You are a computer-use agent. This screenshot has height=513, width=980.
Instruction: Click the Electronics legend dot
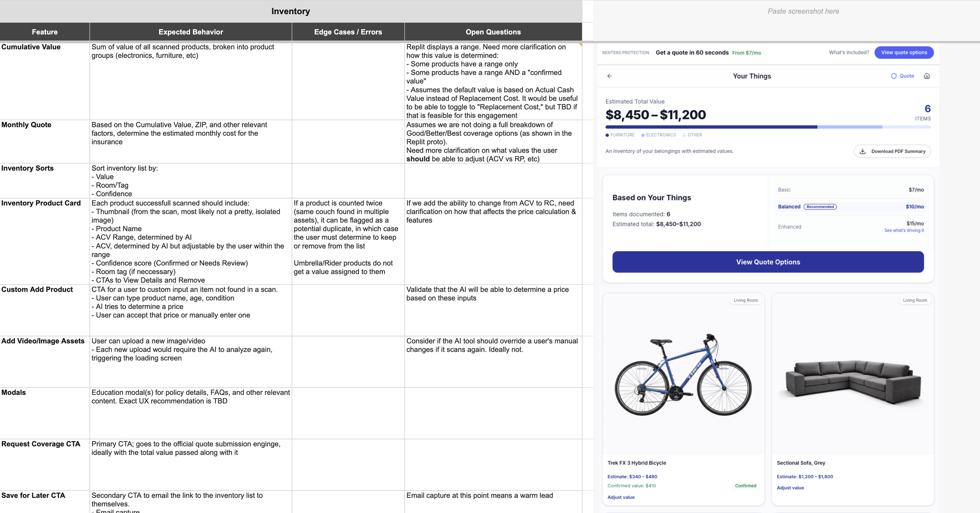click(643, 135)
